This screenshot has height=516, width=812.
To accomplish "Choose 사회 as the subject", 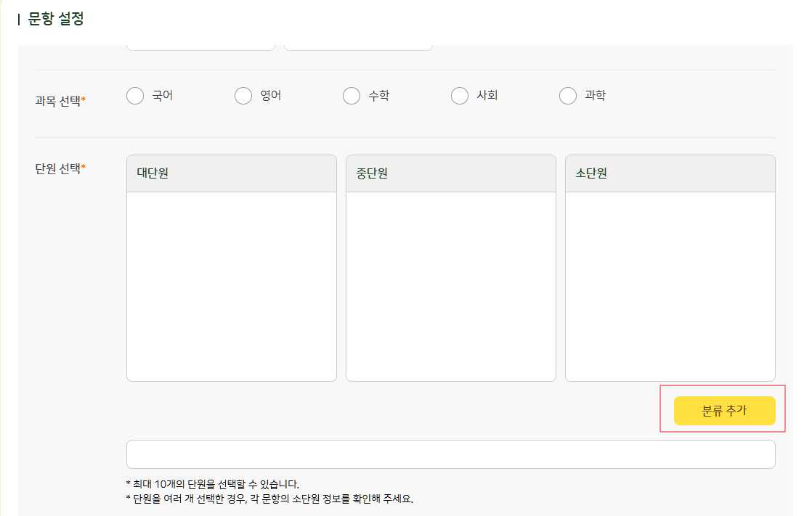I will [x=460, y=96].
